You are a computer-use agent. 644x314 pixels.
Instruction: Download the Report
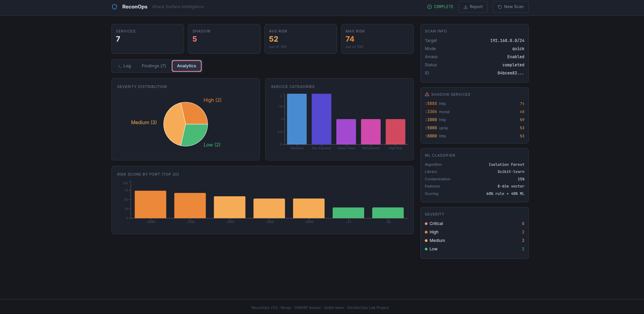(473, 7)
